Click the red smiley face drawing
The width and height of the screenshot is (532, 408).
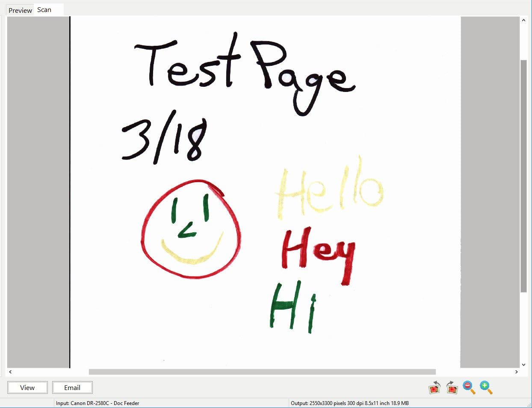click(191, 229)
